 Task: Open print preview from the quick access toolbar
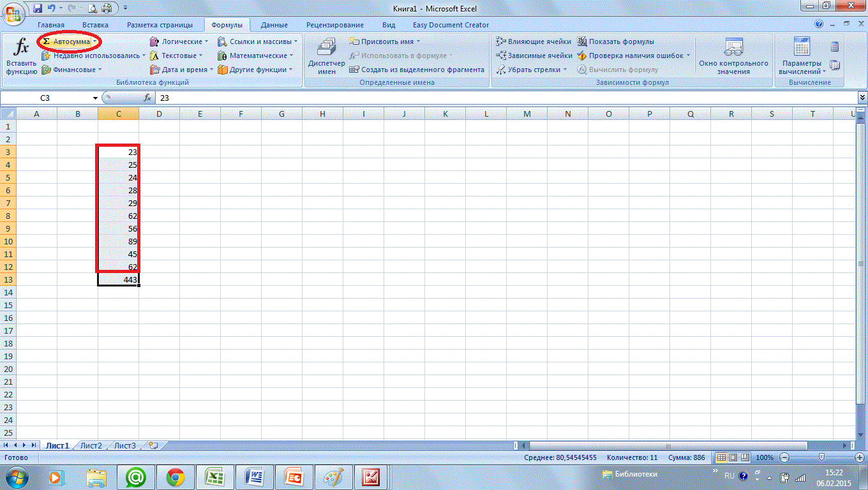pos(93,8)
